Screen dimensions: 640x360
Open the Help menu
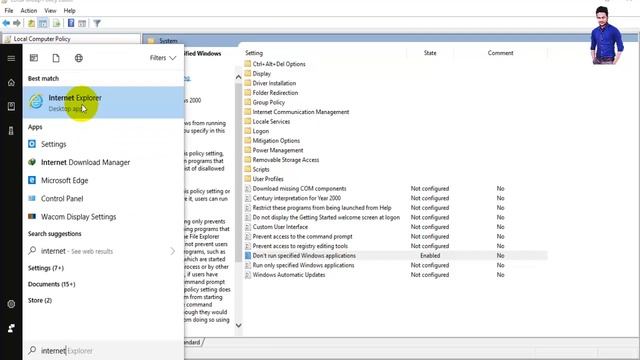pos(69,11)
